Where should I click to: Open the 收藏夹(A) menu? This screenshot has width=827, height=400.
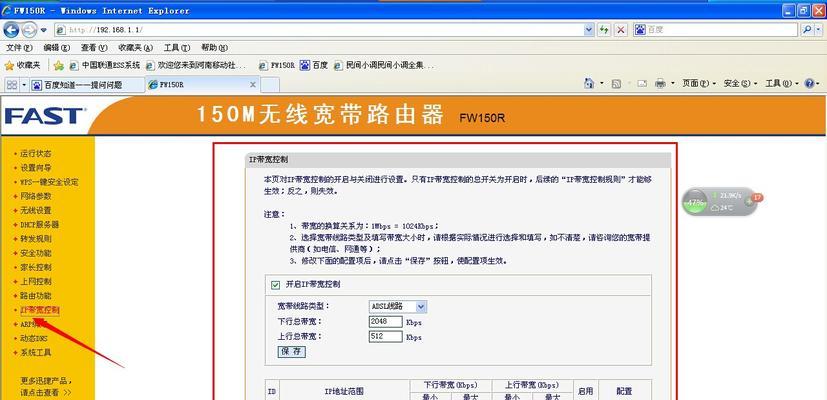tap(136, 47)
